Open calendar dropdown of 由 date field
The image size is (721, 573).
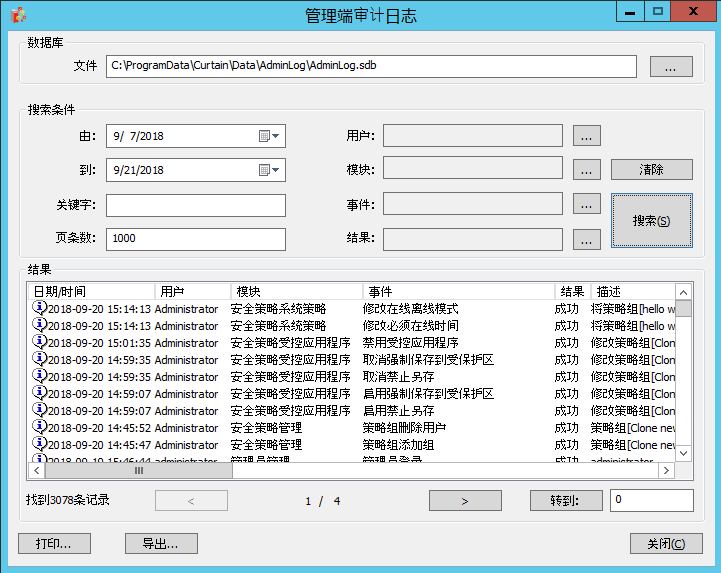(x=269, y=136)
